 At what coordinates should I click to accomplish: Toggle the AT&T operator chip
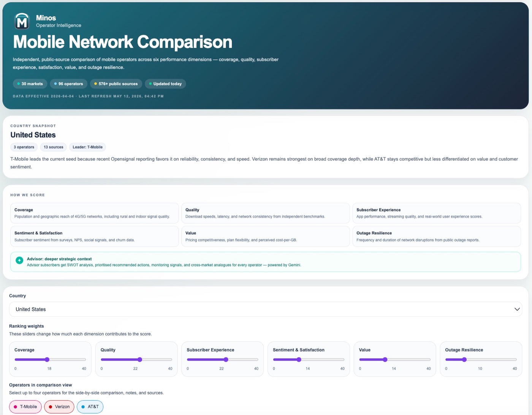pos(90,407)
